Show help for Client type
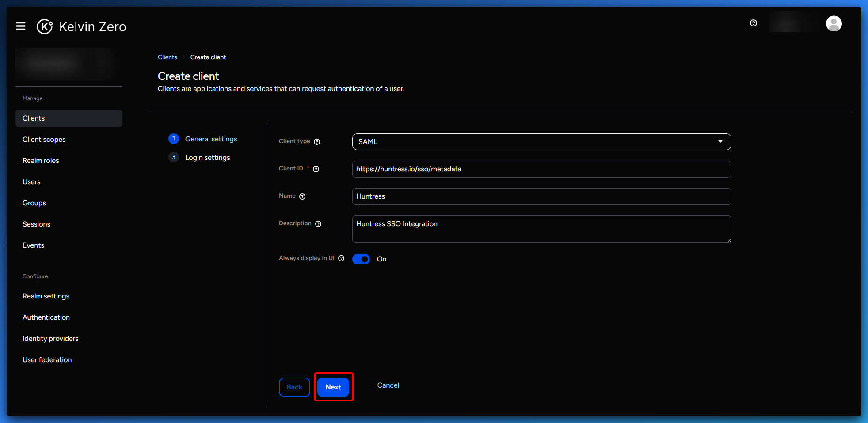This screenshot has height=423, width=868. point(317,142)
